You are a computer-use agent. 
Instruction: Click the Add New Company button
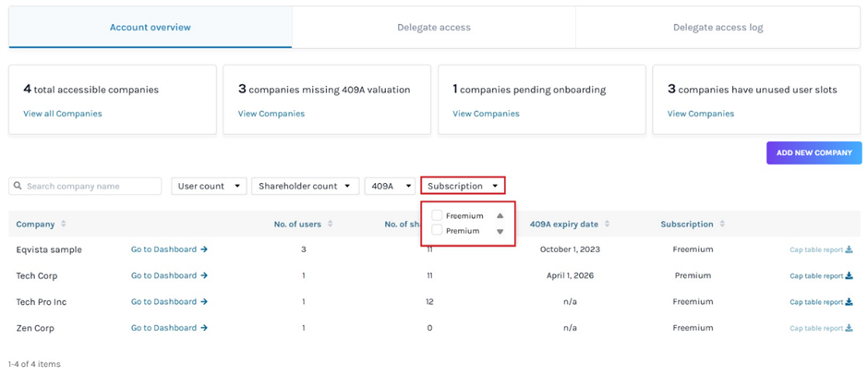pos(814,152)
